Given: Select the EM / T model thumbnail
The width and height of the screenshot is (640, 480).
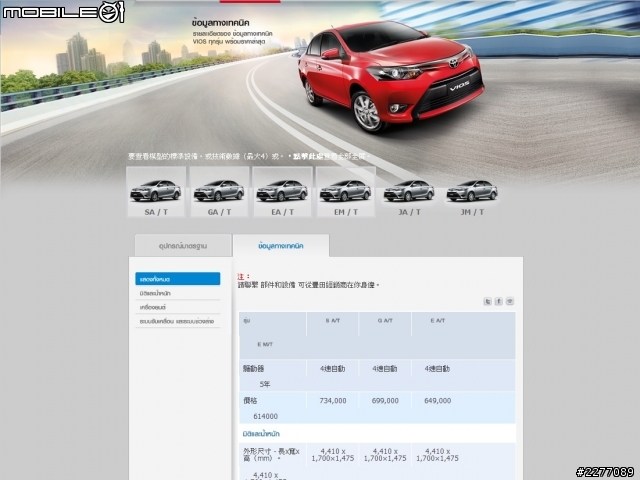Looking at the screenshot, I should (346, 191).
